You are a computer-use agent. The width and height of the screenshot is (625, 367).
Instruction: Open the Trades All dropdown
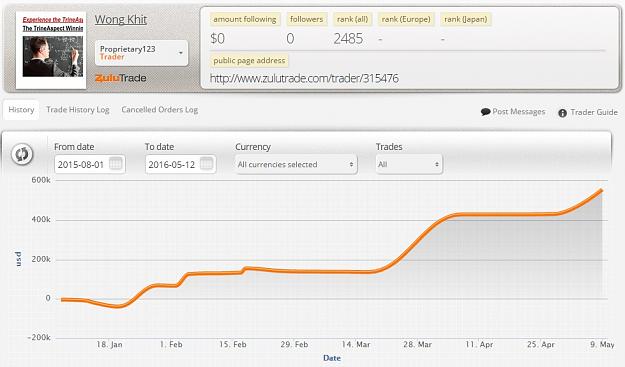[409, 164]
